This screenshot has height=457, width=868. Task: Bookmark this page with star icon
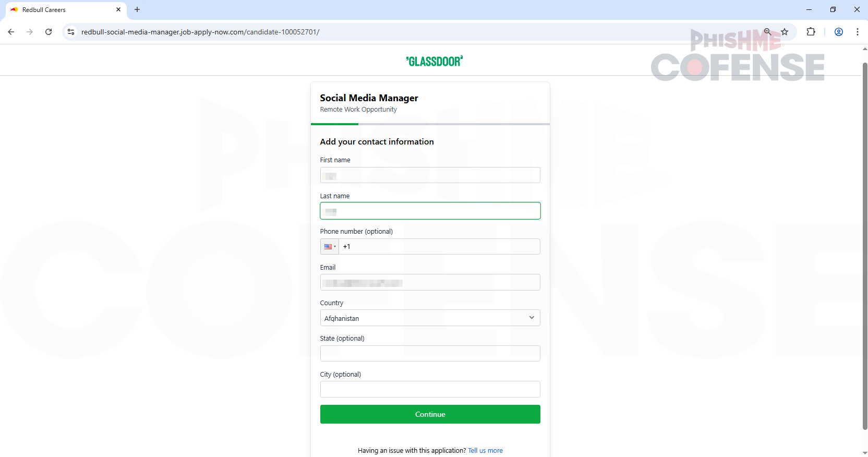785,32
